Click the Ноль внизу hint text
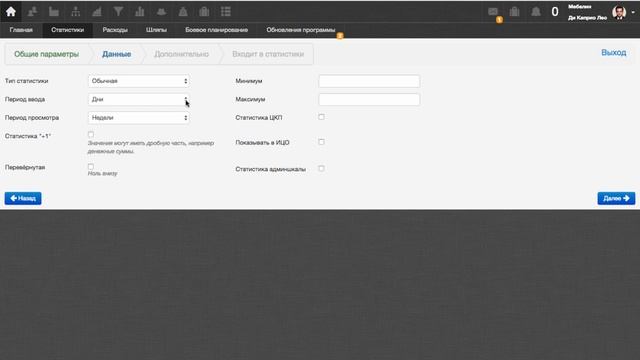 pyautogui.click(x=102, y=173)
